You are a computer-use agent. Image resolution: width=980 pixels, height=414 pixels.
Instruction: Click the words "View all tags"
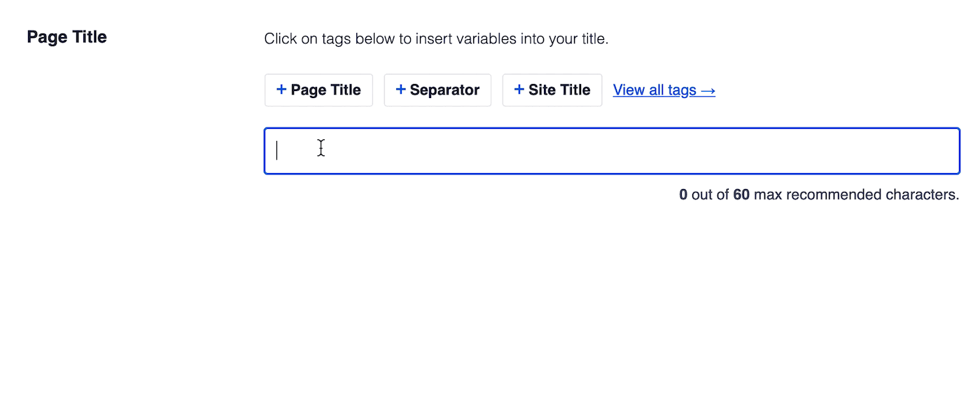click(654, 90)
